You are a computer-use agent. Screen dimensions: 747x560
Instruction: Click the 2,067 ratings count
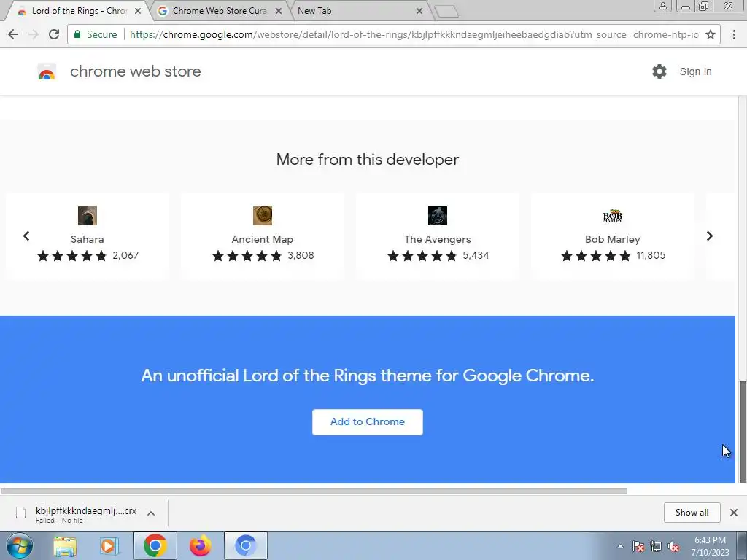pyautogui.click(x=125, y=255)
